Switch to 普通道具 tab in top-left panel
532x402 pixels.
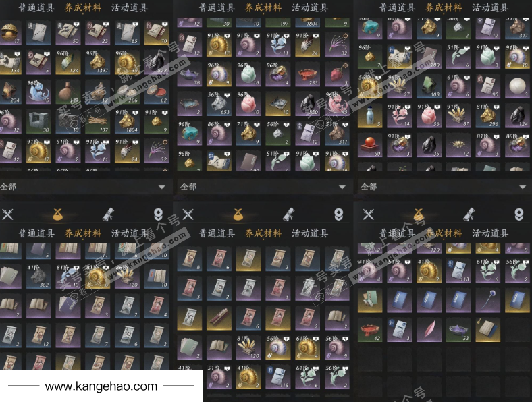tap(36, 8)
